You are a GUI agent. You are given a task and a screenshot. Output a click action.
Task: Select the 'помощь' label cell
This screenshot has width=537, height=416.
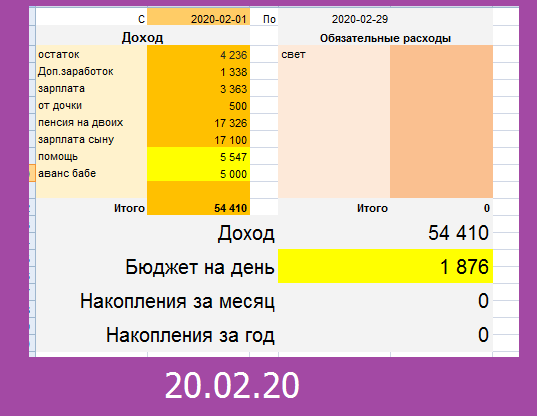(x=91, y=156)
